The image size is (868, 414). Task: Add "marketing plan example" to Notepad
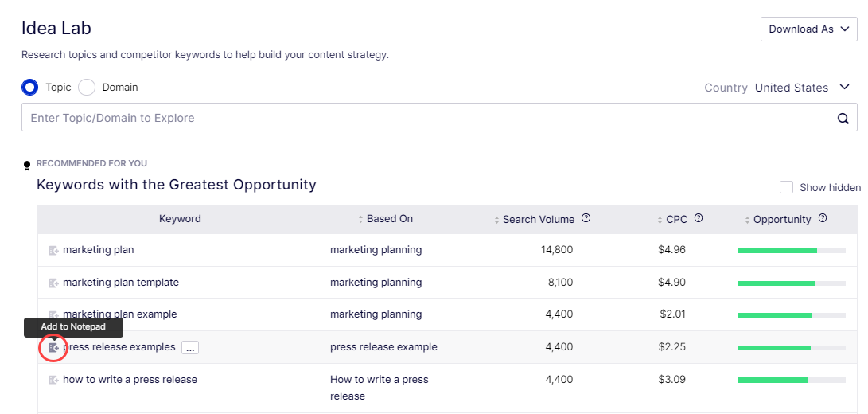point(53,314)
